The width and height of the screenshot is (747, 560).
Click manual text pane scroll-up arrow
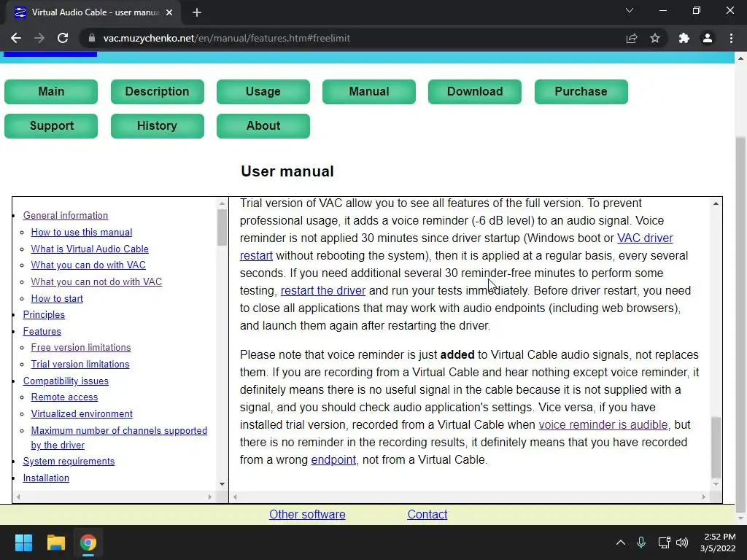(x=716, y=203)
